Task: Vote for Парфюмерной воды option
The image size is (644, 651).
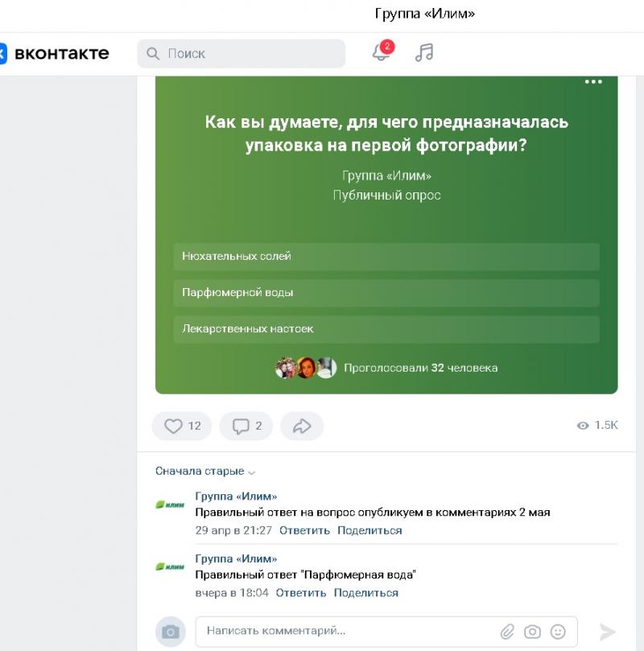Action: pos(386,293)
